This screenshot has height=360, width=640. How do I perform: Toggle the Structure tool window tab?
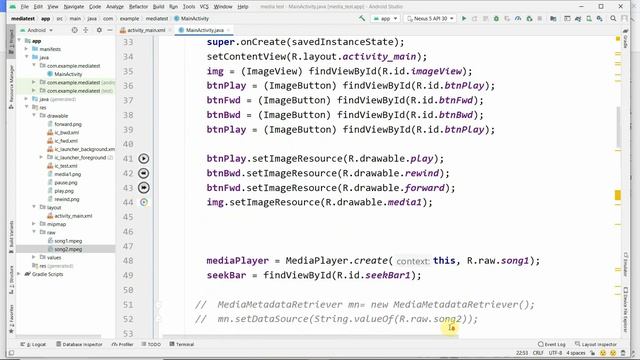tap(11, 280)
